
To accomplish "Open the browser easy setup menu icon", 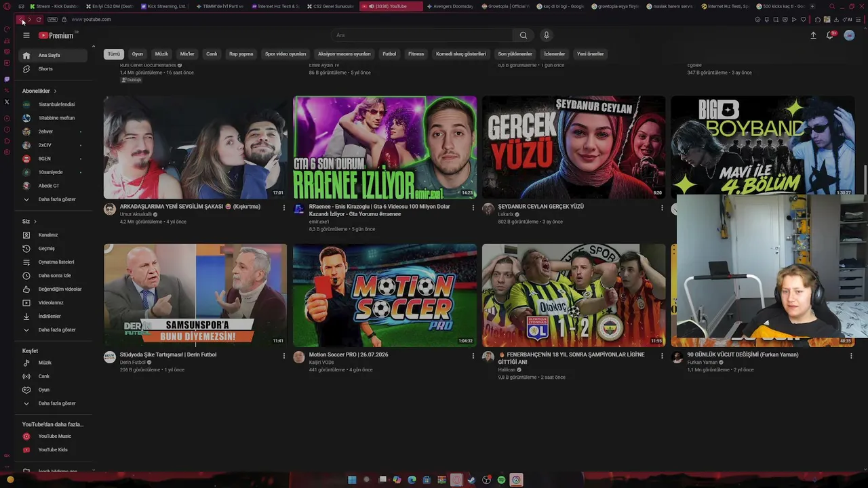I will (x=858, y=20).
